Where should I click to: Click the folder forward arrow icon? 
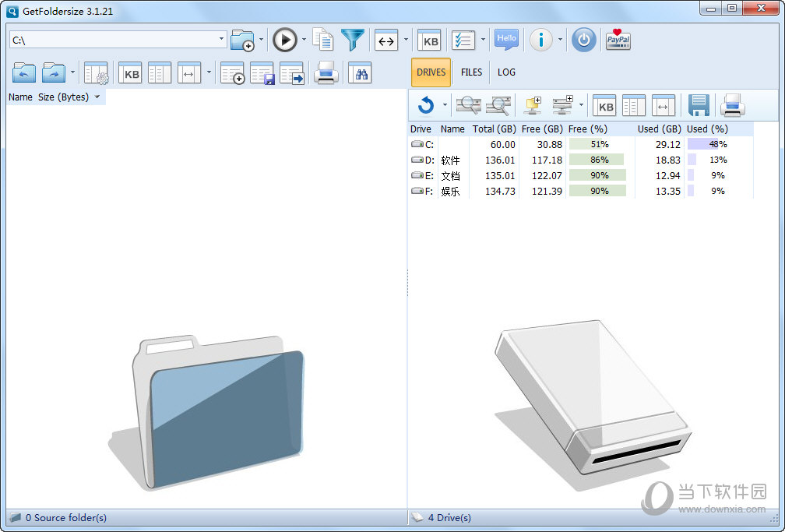coord(54,73)
